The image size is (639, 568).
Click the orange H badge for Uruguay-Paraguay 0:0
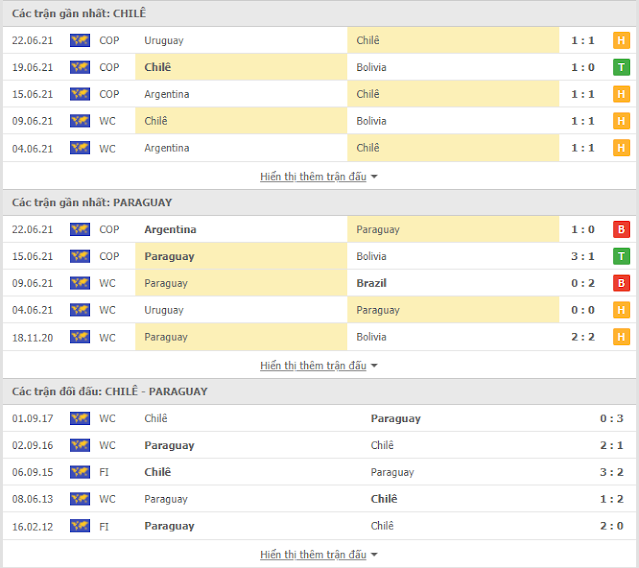coord(621,310)
